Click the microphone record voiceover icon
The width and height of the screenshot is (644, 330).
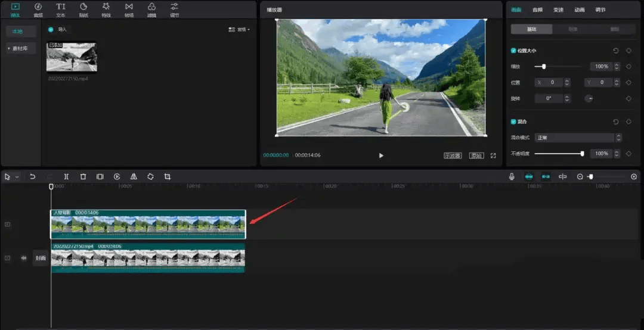click(x=512, y=176)
